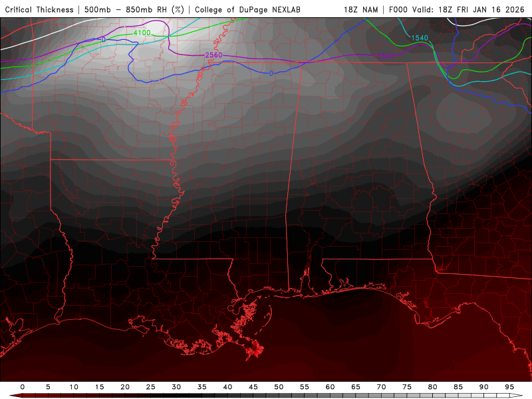Click the color scale label '55'
The height and width of the screenshot is (399, 532).
point(305,387)
